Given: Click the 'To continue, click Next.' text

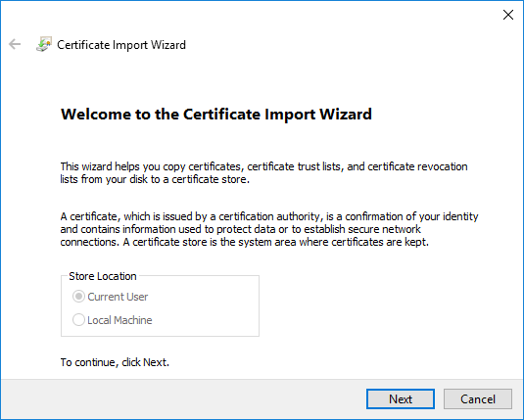Looking at the screenshot, I should pyautogui.click(x=115, y=362).
